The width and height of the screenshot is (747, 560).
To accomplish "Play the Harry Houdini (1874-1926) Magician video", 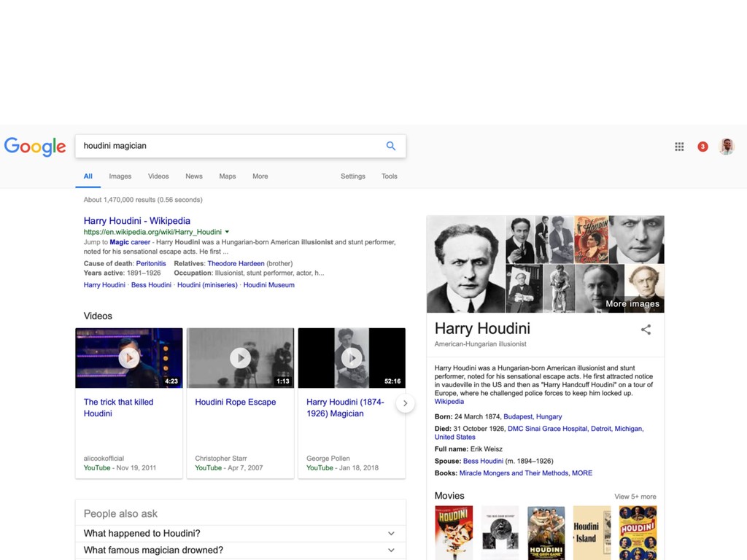I will tap(352, 357).
